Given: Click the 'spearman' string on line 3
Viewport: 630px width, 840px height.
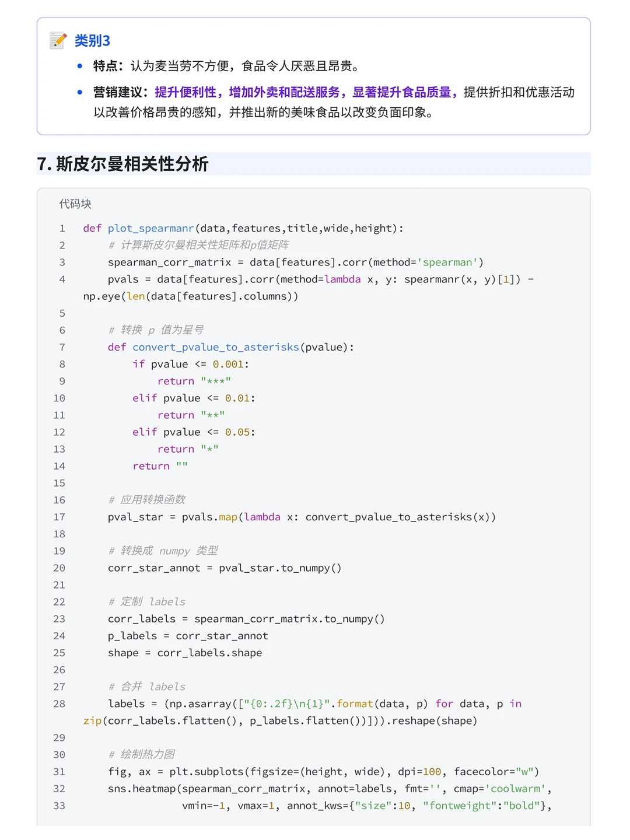Looking at the screenshot, I should pos(447,262).
